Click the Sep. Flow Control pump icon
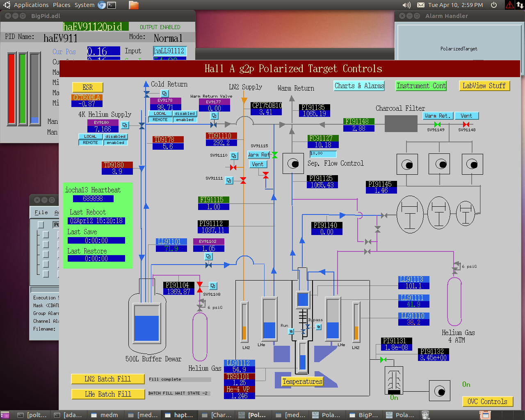525x420 pixels. pos(293,164)
